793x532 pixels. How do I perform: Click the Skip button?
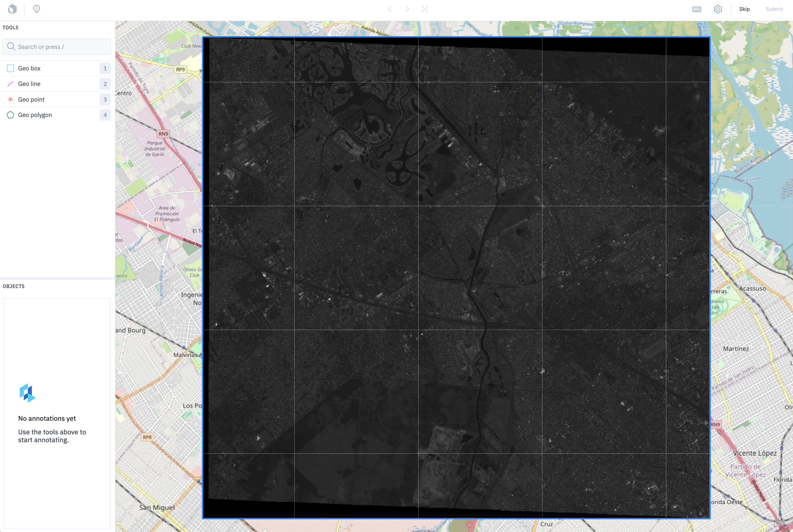[744, 9]
